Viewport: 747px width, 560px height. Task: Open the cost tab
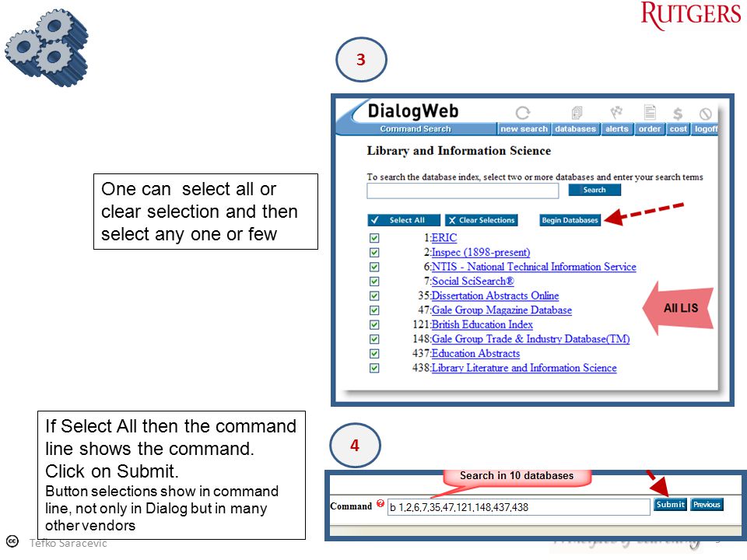click(x=679, y=129)
